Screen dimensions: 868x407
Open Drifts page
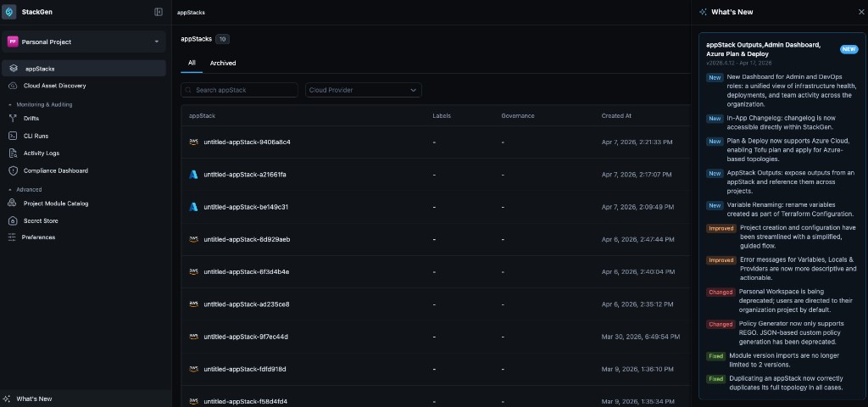pyautogui.click(x=31, y=119)
